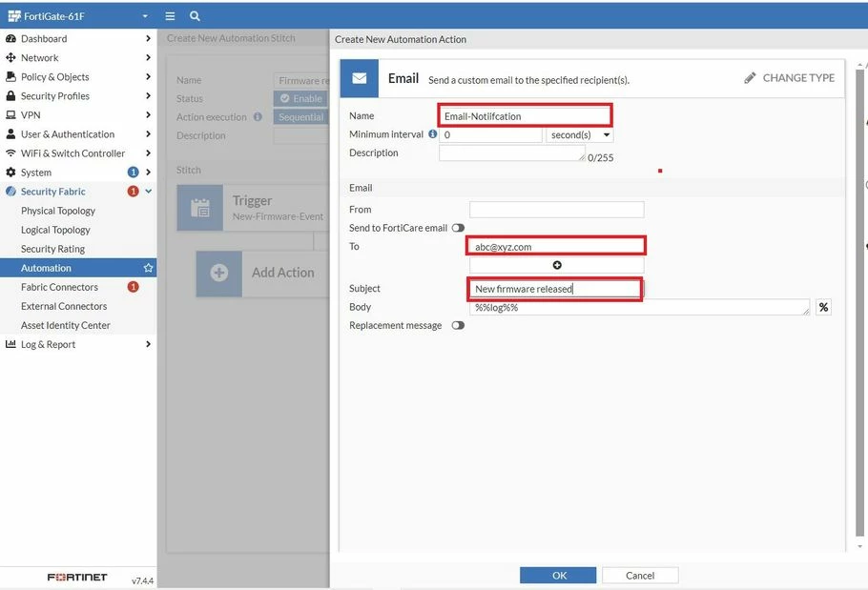Expand the Log & Report chevron
Viewport: 868px width, 590px height.
[x=148, y=344]
